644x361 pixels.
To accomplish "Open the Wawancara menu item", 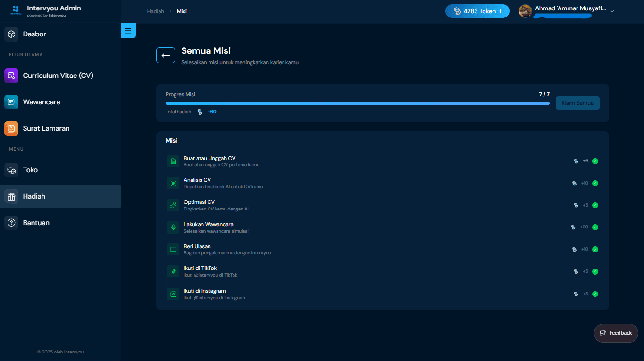I will pos(60,102).
